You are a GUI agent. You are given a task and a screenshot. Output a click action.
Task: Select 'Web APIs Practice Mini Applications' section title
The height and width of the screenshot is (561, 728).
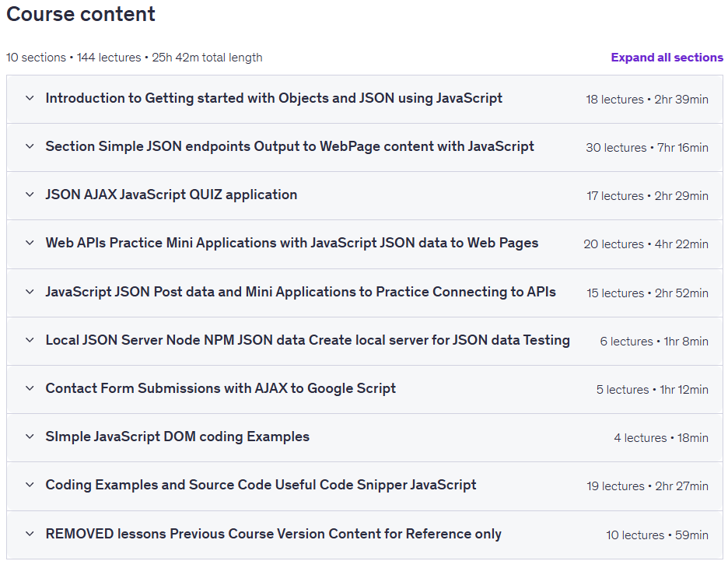[292, 244]
